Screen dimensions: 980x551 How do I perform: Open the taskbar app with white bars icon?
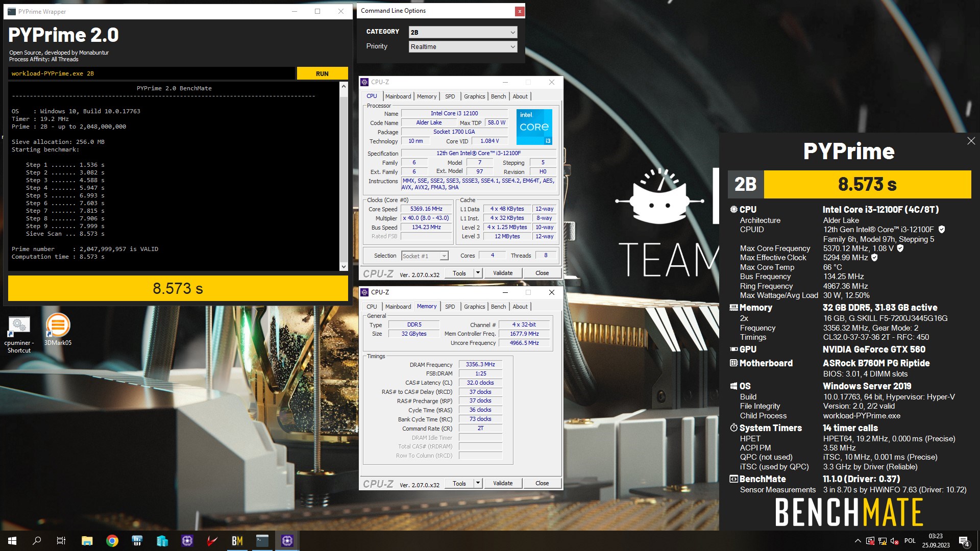tap(137, 541)
